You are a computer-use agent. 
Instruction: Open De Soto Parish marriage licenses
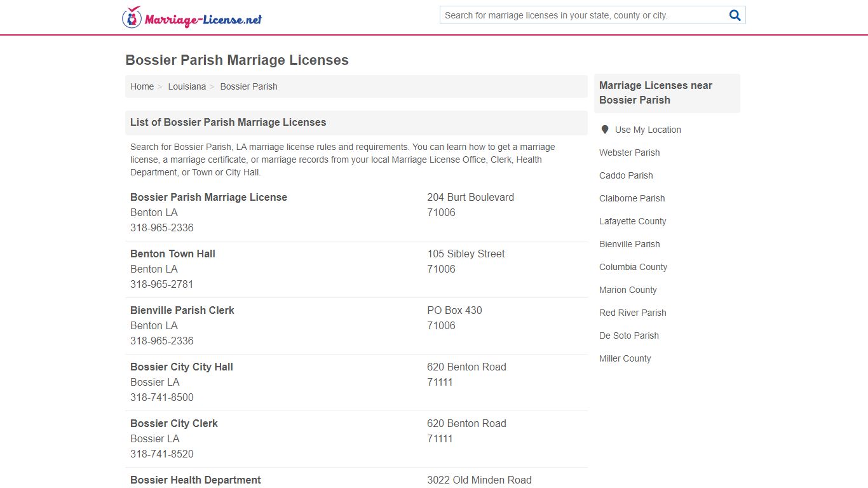(x=628, y=335)
